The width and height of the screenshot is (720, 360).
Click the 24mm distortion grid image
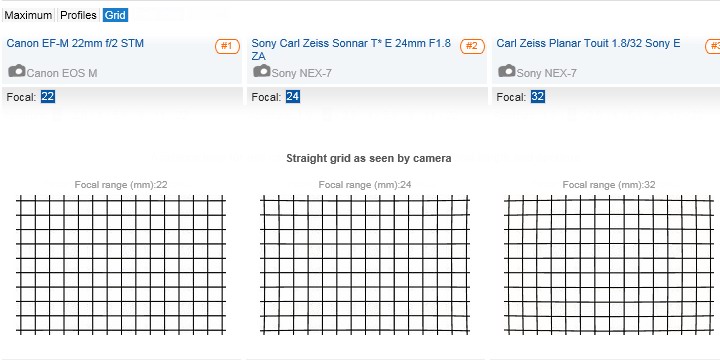pyautogui.click(x=365, y=264)
